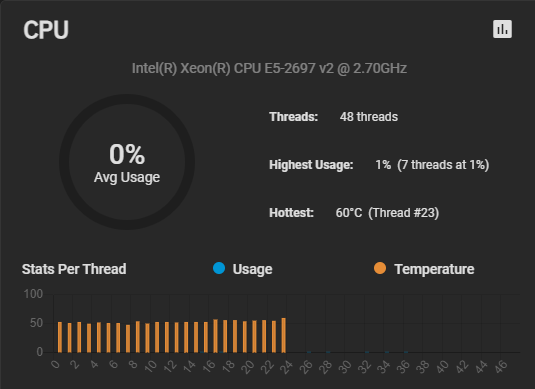
Task: Open CPU reports via chart icon
Action: click(x=502, y=29)
